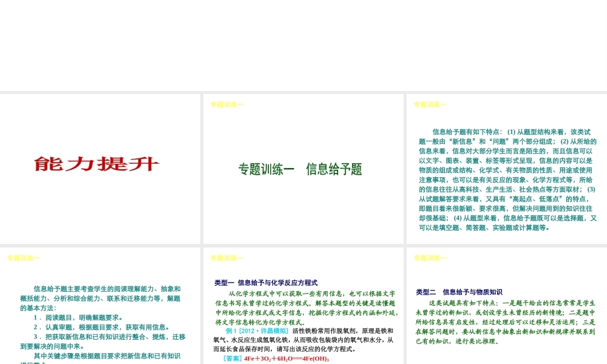Image resolution: width=607 pixels, height=364 pixels.
Task: Click the yellow 专题训练一 label on the title slide
Action: pos(227,104)
